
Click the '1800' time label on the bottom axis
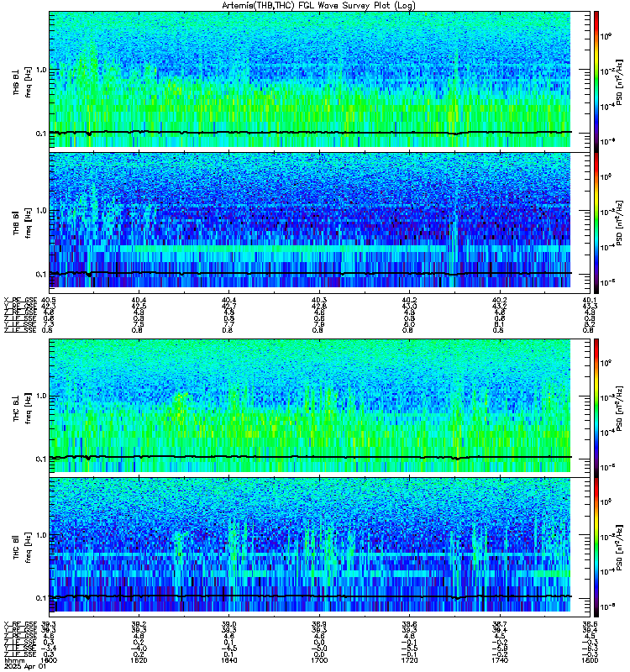pyautogui.click(x=591, y=660)
